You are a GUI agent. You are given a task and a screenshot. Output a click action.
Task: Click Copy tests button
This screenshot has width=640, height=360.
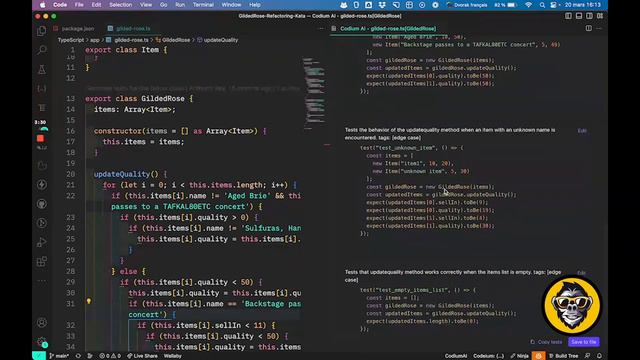point(546,342)
